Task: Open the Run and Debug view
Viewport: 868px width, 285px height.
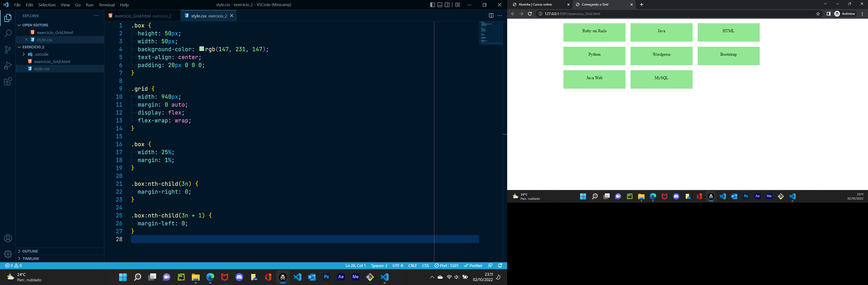Action: tap(8, 65)
